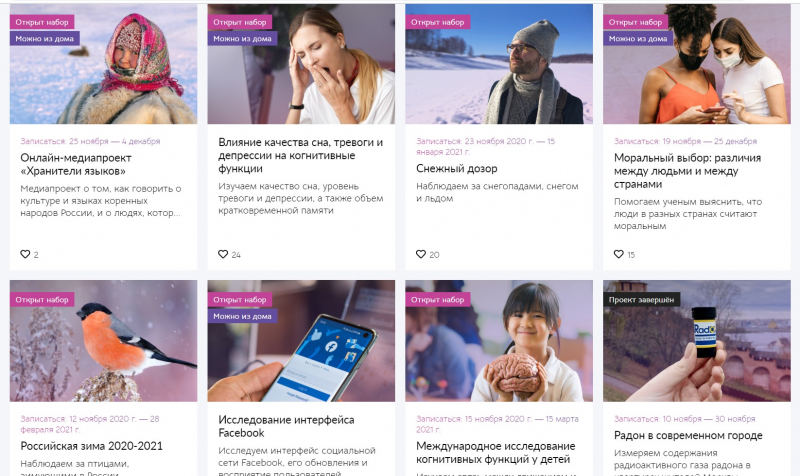Like the «Хранители языков» project via its heart icon
The width and height of the screenshot is (800, 476).
pos(25,254)
